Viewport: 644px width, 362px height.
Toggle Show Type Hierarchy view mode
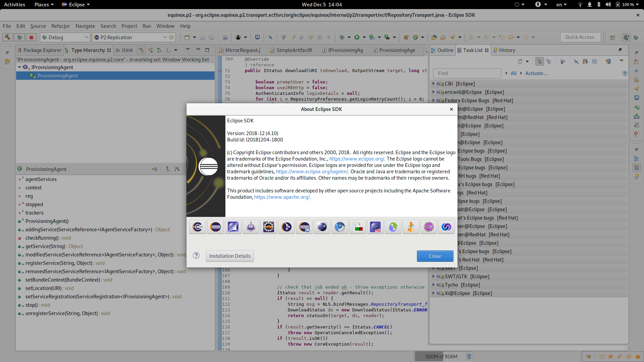141,50
